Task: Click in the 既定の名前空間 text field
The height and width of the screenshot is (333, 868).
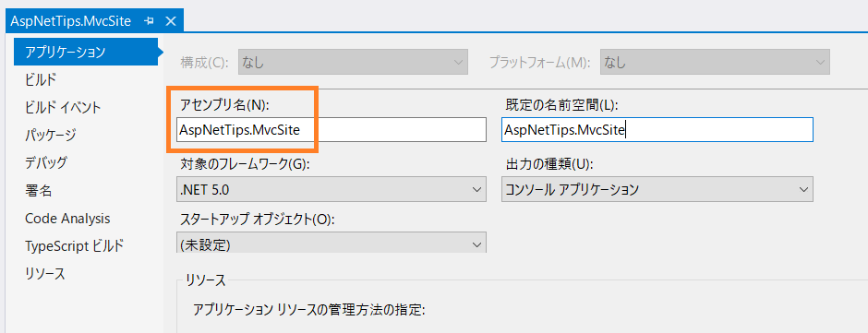Action: (657, 130)
